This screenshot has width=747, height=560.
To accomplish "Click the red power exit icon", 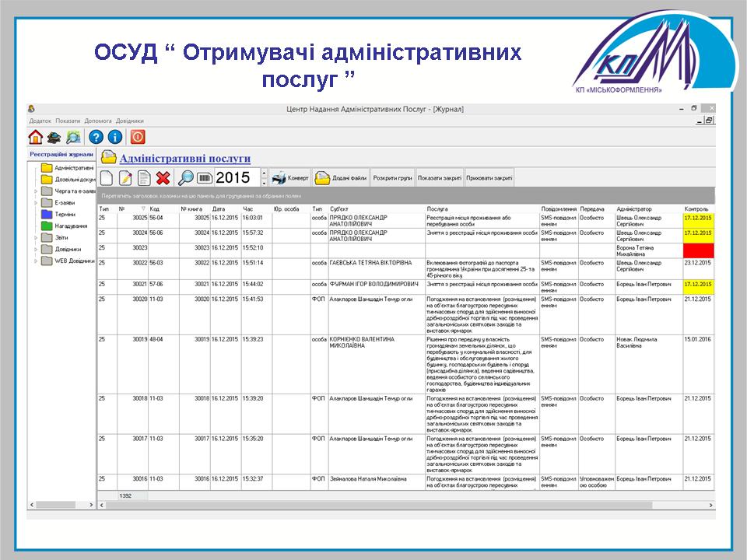I will click(138, 137).
